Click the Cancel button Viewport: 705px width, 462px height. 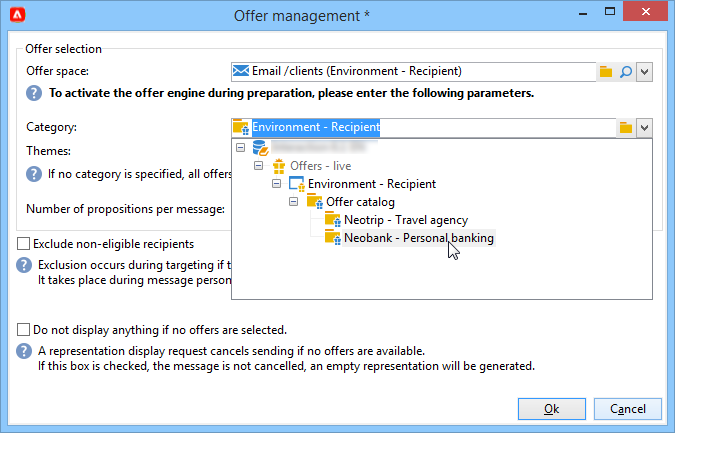point(628,409)
